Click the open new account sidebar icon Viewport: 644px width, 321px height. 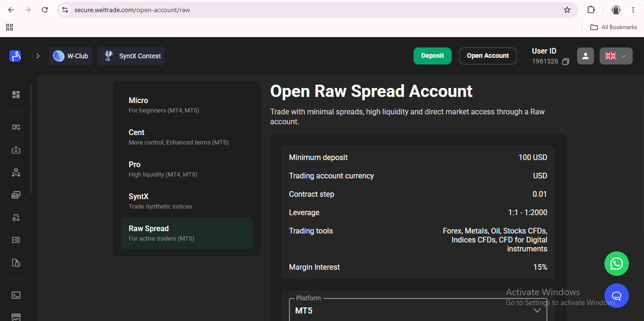16,128
